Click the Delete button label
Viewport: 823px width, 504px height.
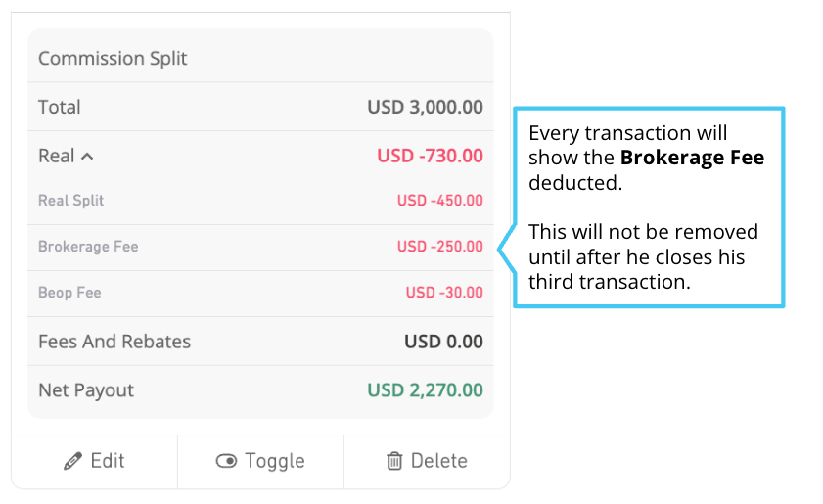click(438, 461)
